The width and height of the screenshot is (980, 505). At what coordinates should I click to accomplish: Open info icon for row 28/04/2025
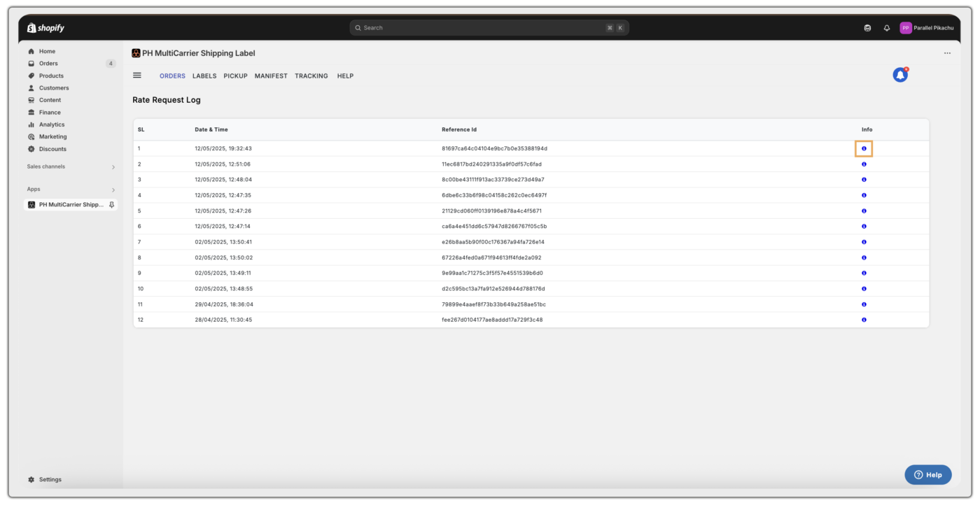point(864,320)
